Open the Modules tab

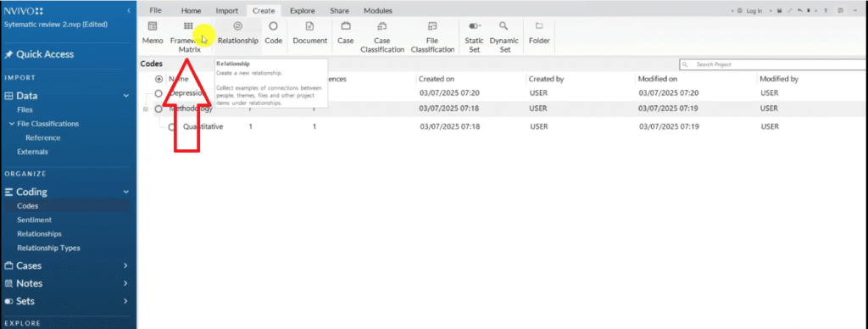pos(378,10)
